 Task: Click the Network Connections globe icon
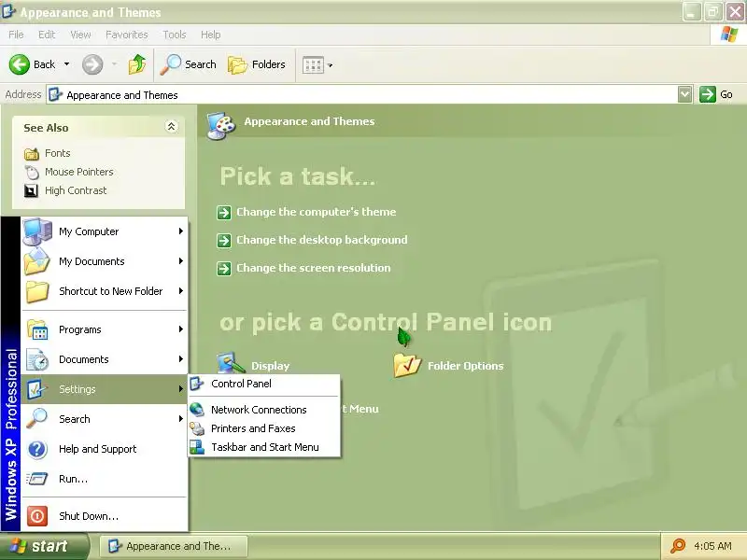coord(197,410)
